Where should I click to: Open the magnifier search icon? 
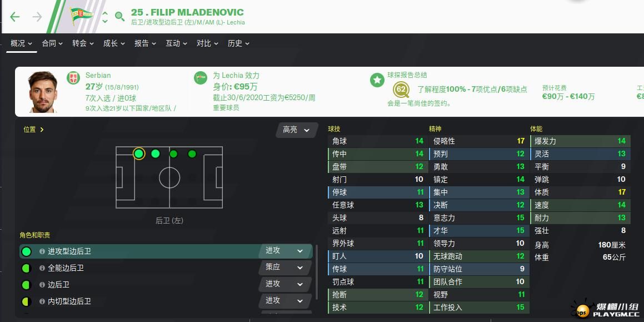(119, 17)
